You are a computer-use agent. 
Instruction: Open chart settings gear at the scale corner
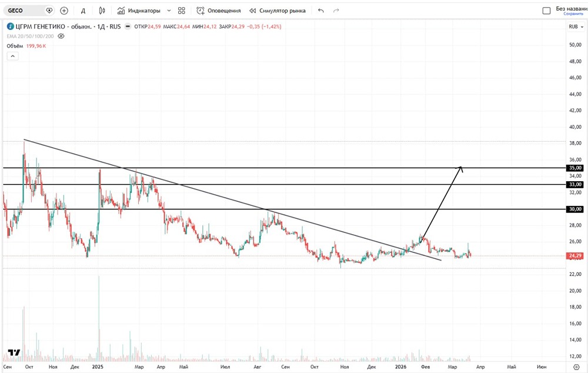click(576, 367)
